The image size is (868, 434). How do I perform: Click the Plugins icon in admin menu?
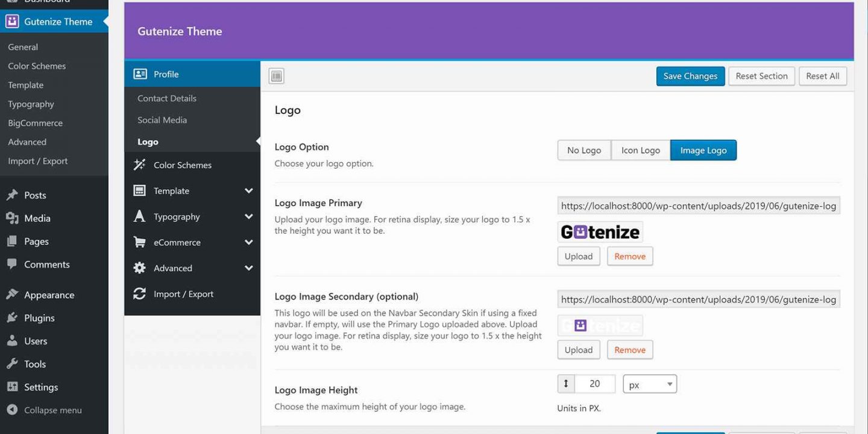pyautogui.click(x=12, y=318)
